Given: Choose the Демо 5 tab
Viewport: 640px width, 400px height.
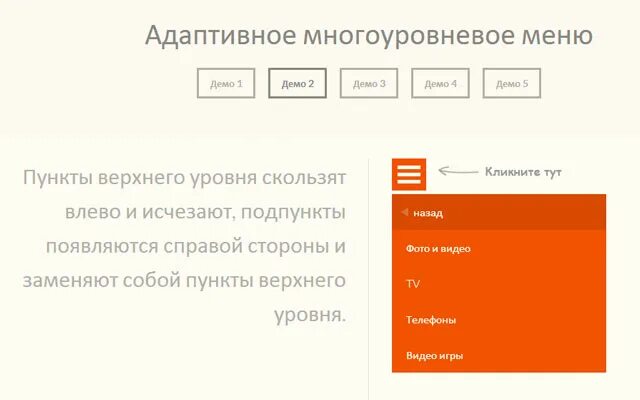Looking at the screenshot, I should pyautogui.click(x=512, y=83).
